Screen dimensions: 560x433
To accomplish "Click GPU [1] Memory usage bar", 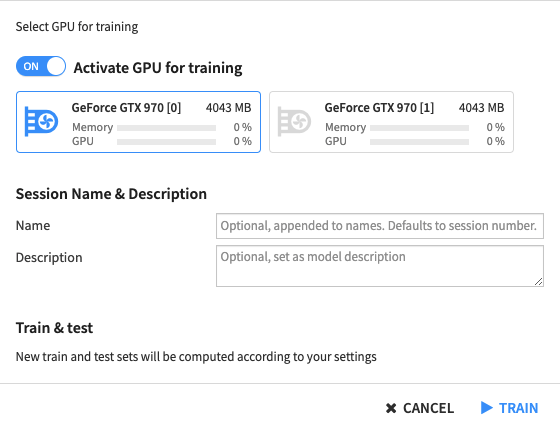I will tap(419, 128).
